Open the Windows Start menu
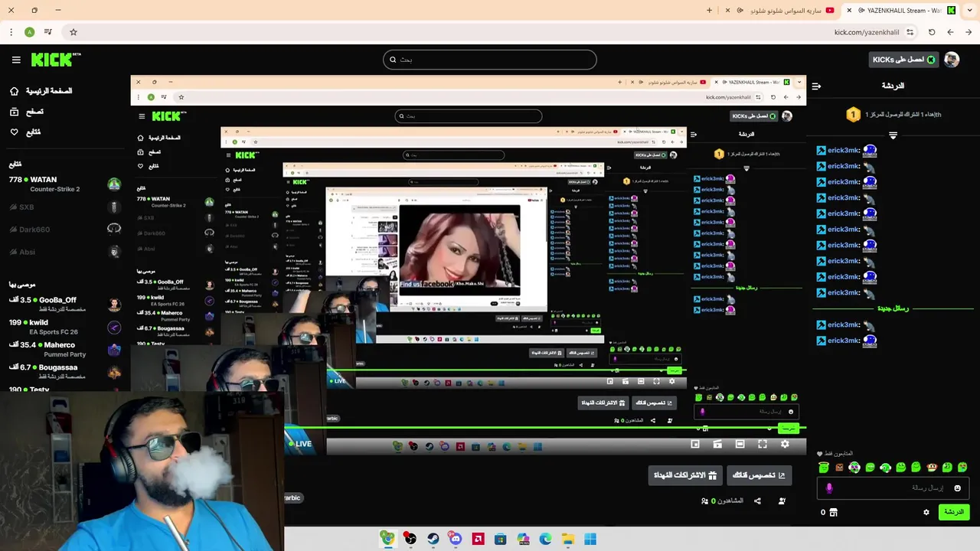The image size is (980, 551). 590,539
